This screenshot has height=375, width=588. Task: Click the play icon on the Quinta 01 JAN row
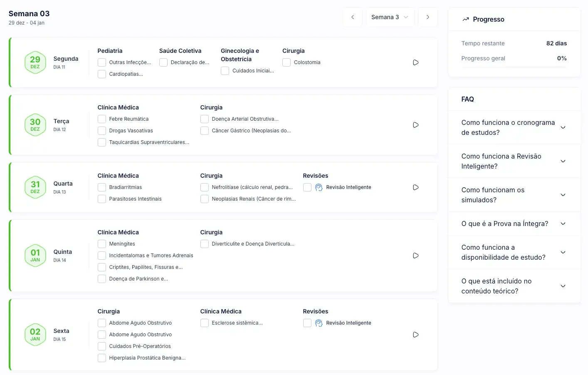click(x=415, y=255)
